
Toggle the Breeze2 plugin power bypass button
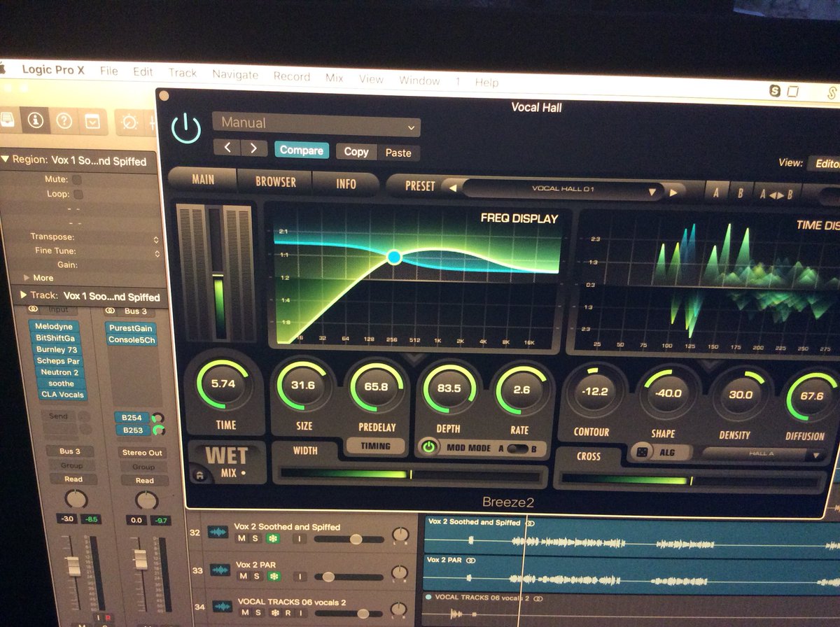(x=185, y=128)
